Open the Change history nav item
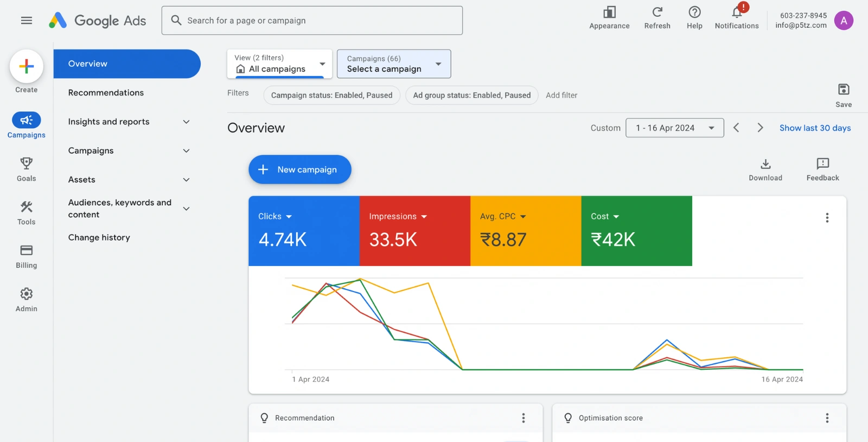868x442 pixels. point(99,237)
